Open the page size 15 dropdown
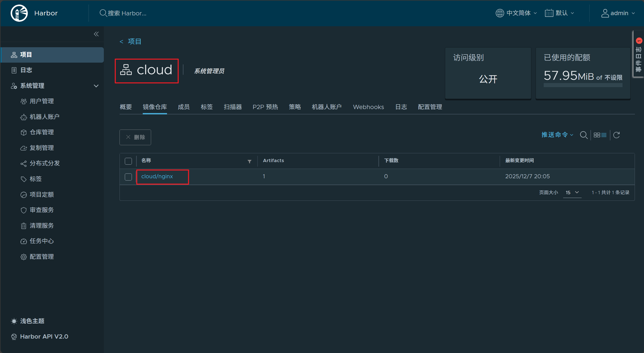This screenshot has width=644, height=353. pyautogui.click(x=572, y=192)
